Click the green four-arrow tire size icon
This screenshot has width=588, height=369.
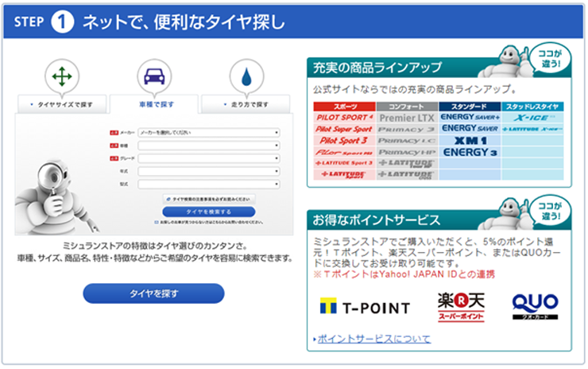point(60,76)
